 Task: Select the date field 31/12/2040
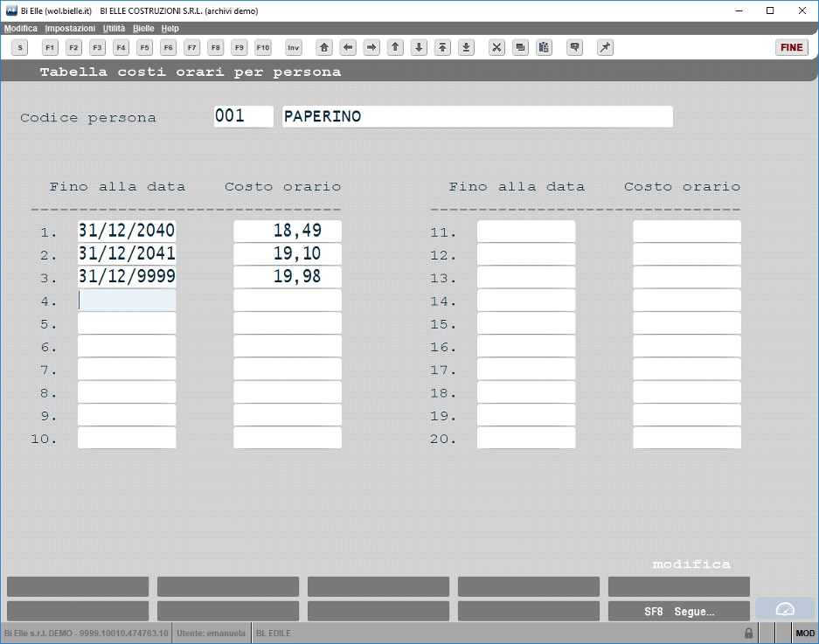[x=127, y=231]
